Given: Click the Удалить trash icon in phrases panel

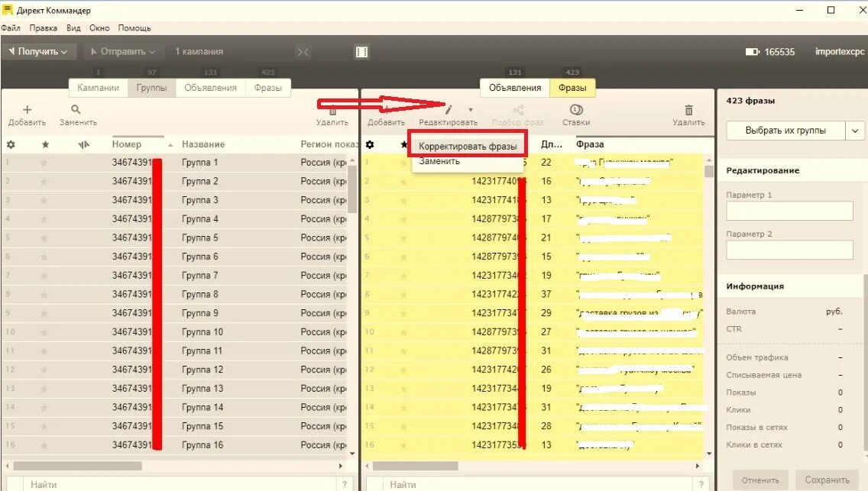Looking at the screenshot, I should (688, 110).
